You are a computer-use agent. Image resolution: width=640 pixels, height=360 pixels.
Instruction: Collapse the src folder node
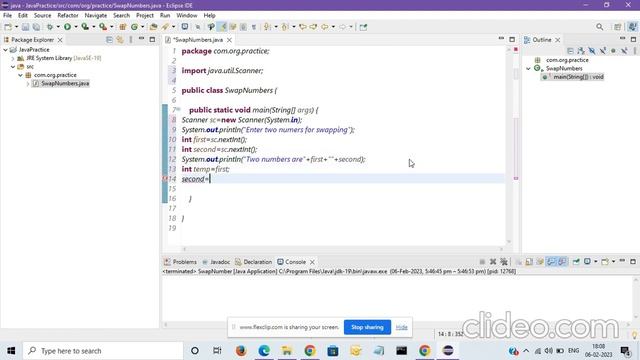pyautogui.click(x=13, y=67)
